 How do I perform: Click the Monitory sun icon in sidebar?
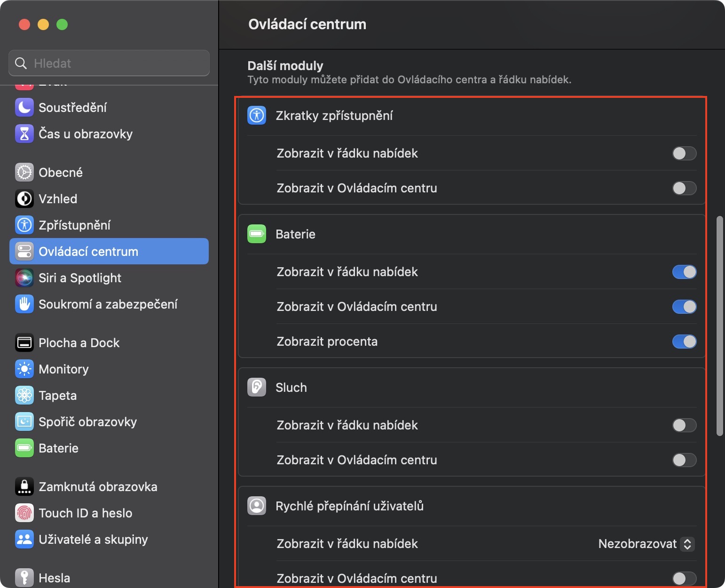point(24,369)
